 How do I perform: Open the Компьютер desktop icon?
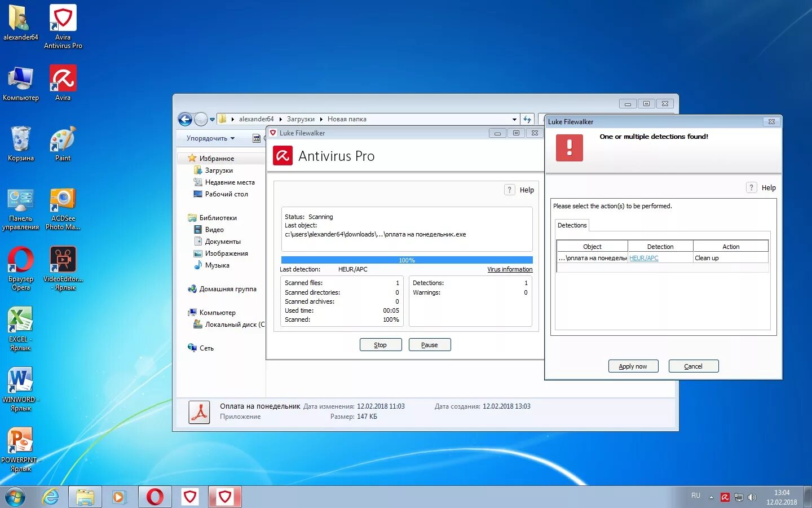(x=21, y=83)
